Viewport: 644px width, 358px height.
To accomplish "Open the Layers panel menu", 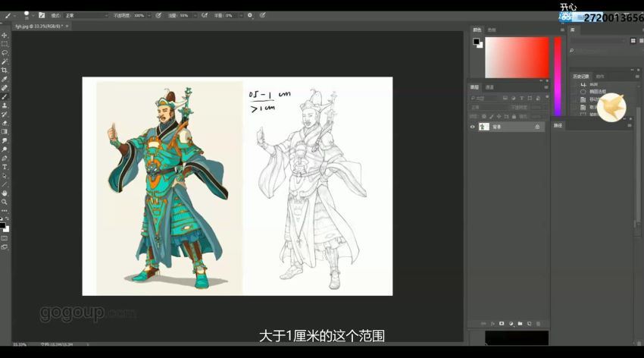I will pyautogui.click(x=546, y=87).
